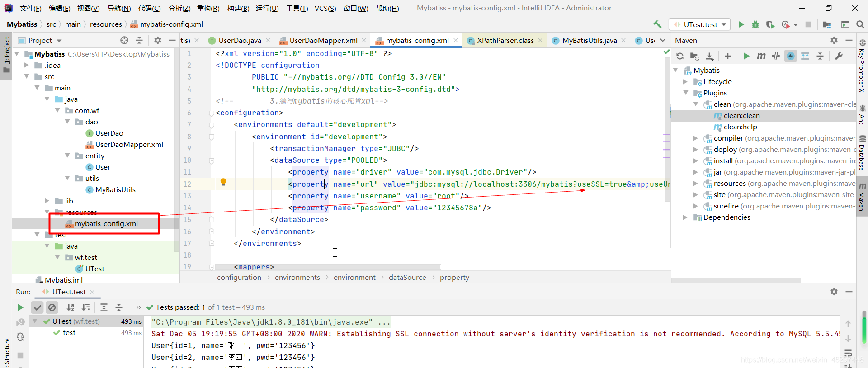Click the intention lightbulb on line 12
This screenshot has width=868, height=368.
[223, 182]
